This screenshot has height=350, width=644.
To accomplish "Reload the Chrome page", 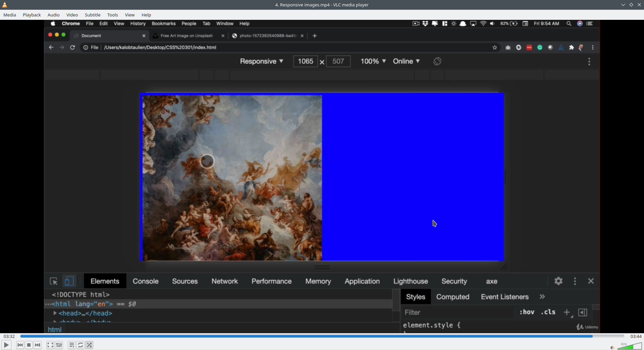I will [72, 47].
